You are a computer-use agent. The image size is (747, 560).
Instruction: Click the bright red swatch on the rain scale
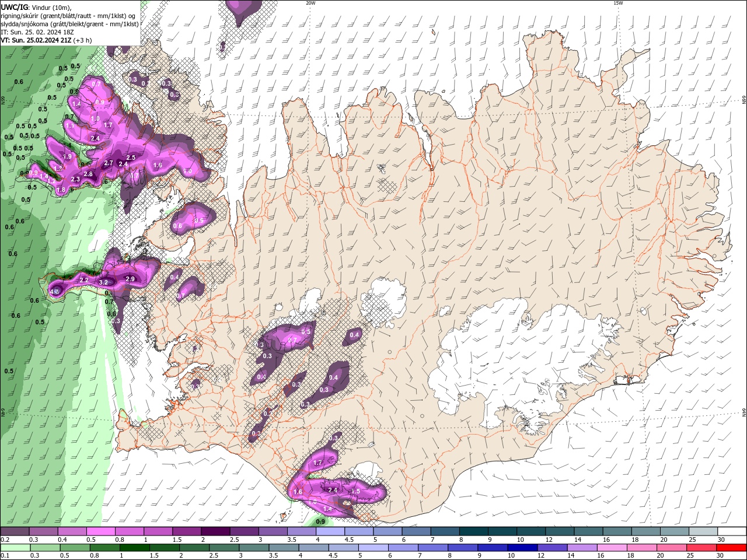pyautogui.click(x=731, y=548)
